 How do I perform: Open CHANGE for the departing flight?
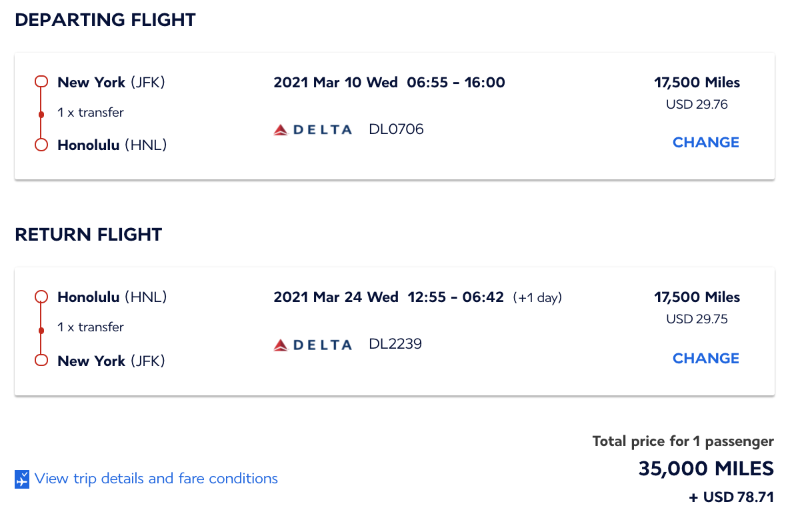(705, 142)
